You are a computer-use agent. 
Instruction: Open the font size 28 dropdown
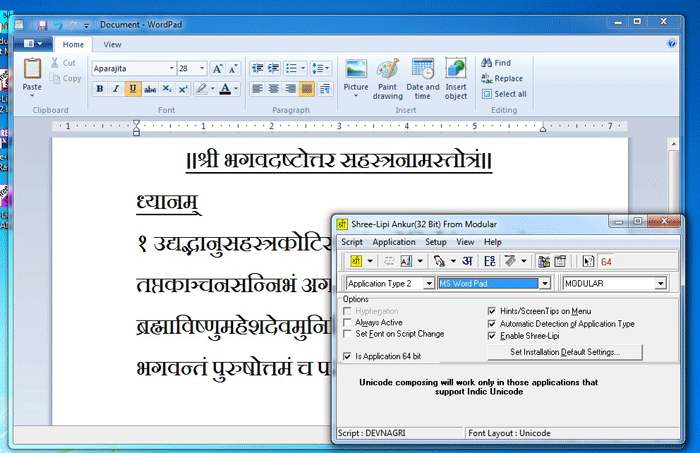coord(202,68)
